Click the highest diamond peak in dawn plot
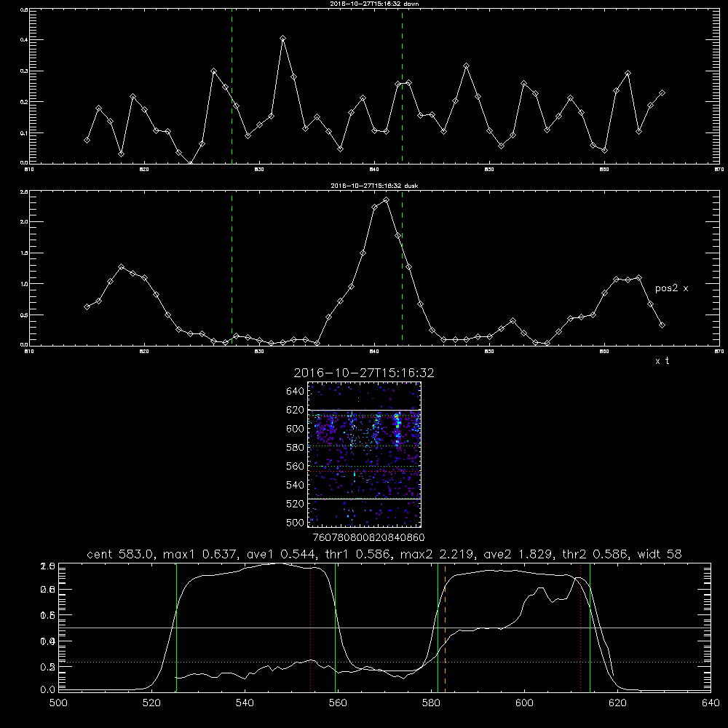 [282, 38]
